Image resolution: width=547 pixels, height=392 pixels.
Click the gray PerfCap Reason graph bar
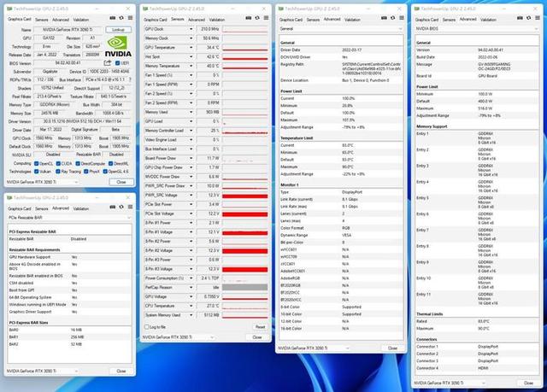pyautogui.click(x=245, y=288)
